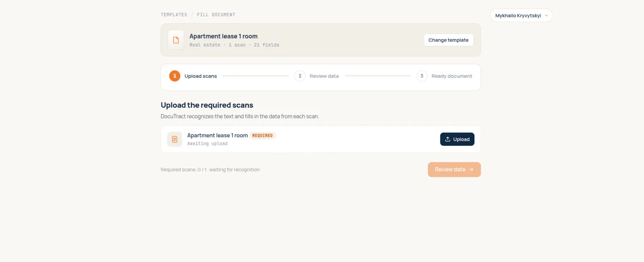644x262 pixels.
Task: Click the 'Upload the required scans' heading
Action: pos(207,105)
